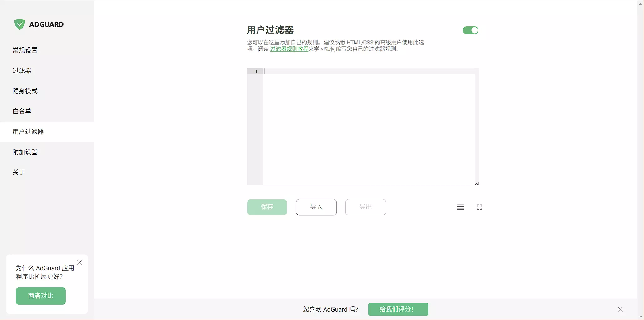644x320 pixels.
Task: Click the 保存 button
Action: (x=267, y=207)
